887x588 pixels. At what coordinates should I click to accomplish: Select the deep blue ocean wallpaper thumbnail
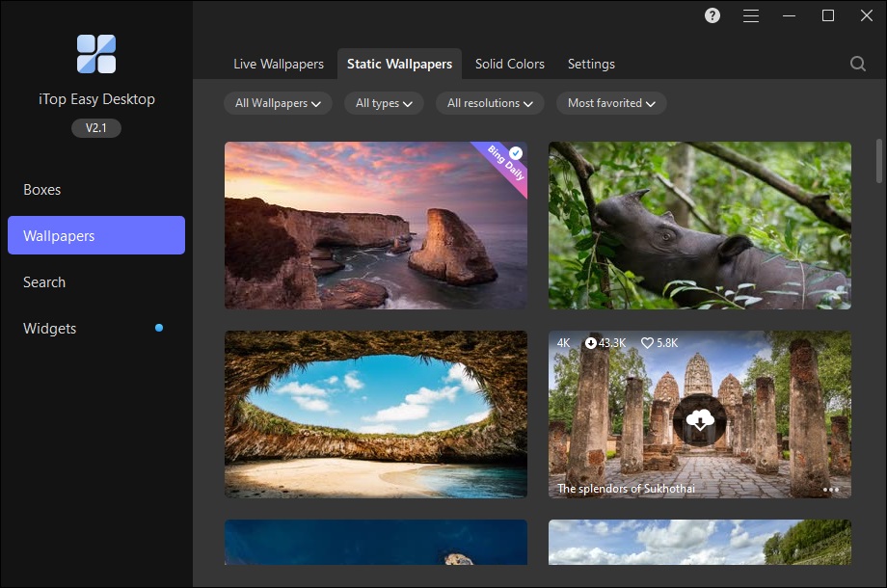click(x=376, y=542)
